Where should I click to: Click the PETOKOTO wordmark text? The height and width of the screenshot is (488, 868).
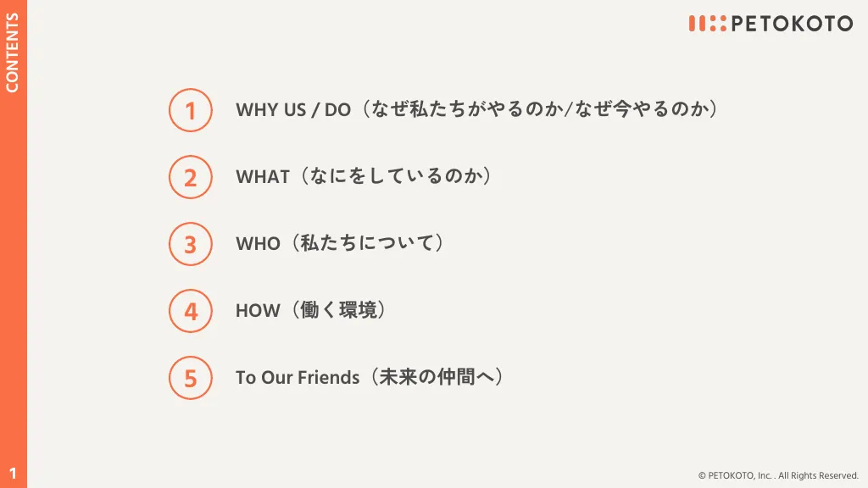(x=793, y=23)
